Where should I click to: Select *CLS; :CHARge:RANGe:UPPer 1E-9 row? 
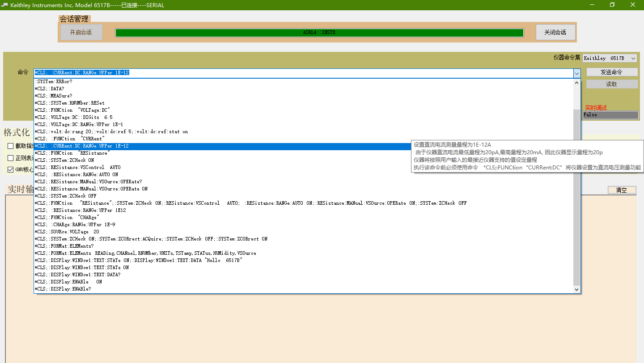tap(304, 224)
